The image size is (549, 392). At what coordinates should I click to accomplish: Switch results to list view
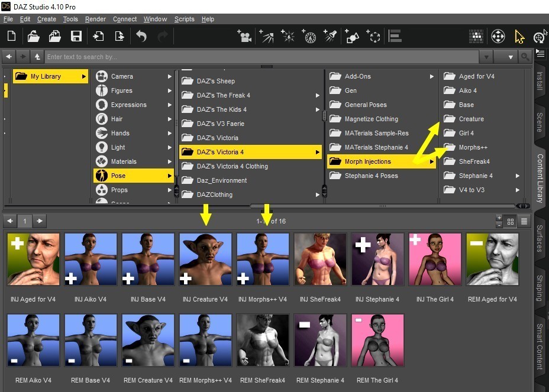pyautogui.click(x=524, y=221)
